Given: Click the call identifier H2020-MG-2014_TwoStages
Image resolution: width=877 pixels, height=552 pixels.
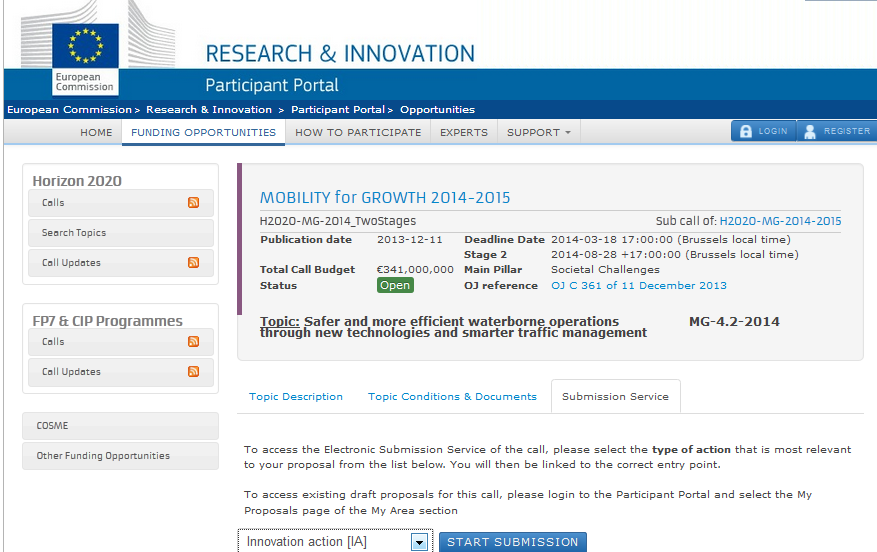Looking at the screenshot, I should [338, 221].
